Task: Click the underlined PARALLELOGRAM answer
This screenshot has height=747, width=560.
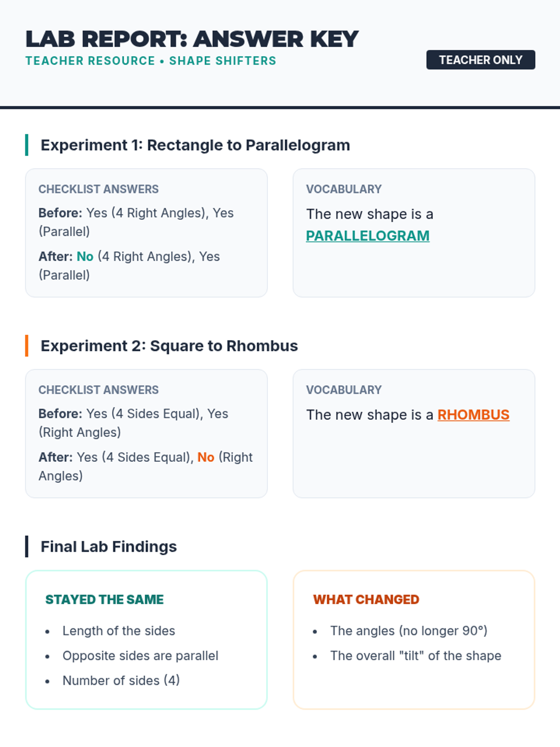Action: [367, 236]
